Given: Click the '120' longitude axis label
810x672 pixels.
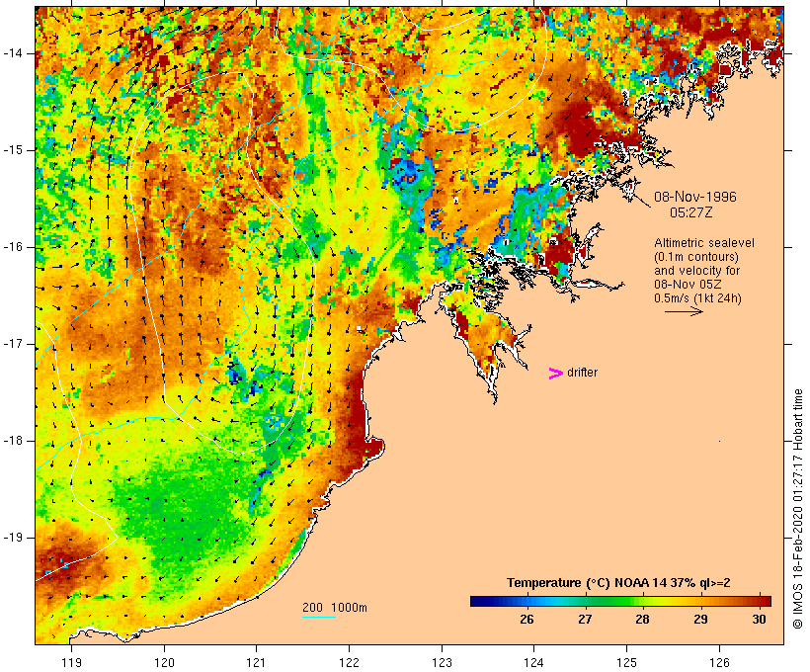Looking at the screenshot, I should [164, 662].
